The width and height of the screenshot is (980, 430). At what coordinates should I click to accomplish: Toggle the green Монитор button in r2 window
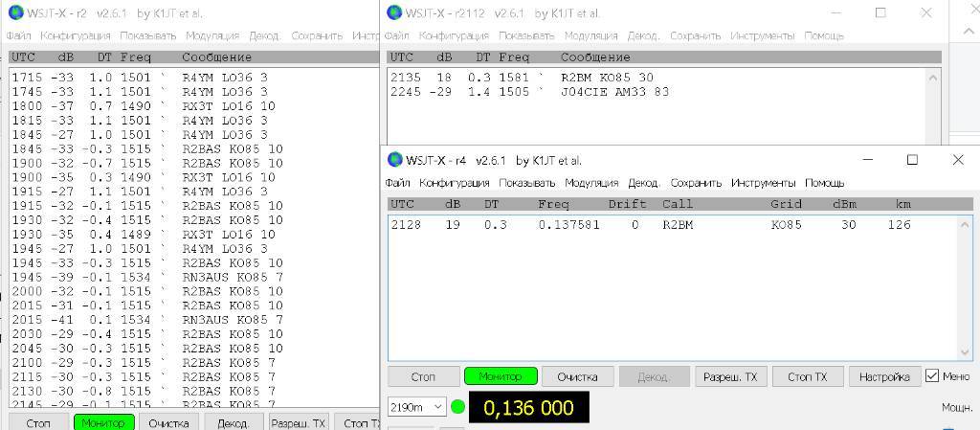click(x=103, y=422)
